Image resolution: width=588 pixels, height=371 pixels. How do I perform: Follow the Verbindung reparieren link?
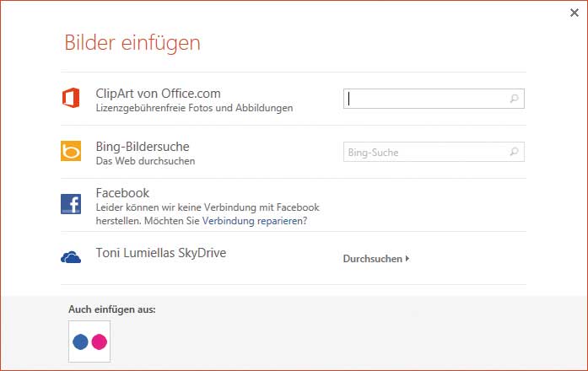(252, 221)
